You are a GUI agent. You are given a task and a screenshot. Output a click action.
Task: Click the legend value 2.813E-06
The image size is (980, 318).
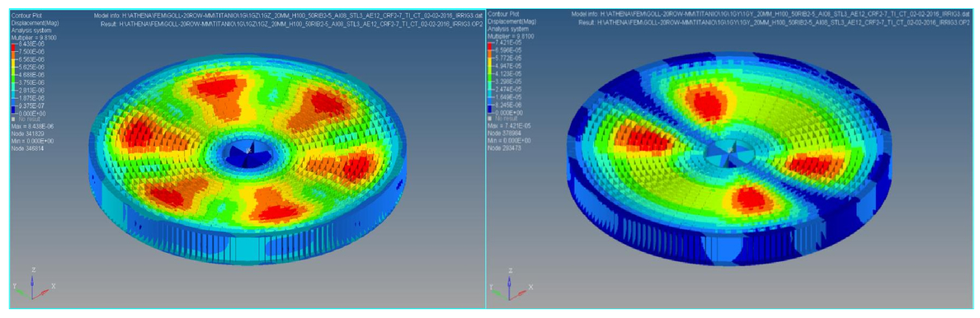point(32,90)
